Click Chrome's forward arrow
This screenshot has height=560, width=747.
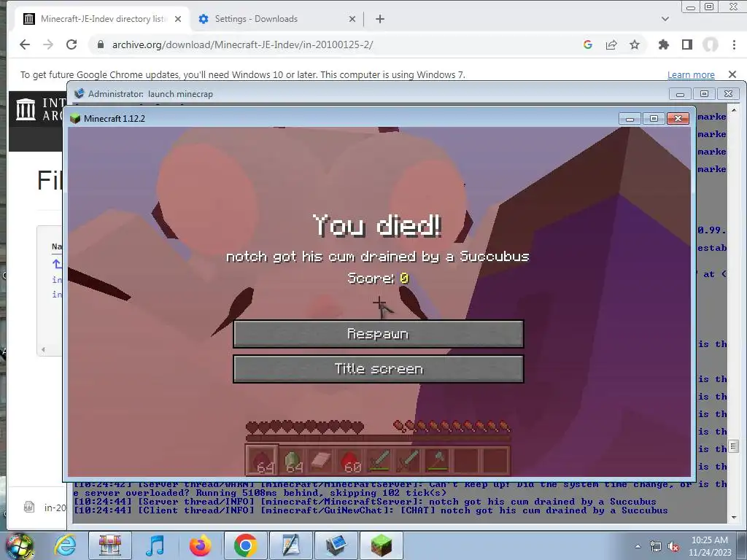click(x=48, y=44)
